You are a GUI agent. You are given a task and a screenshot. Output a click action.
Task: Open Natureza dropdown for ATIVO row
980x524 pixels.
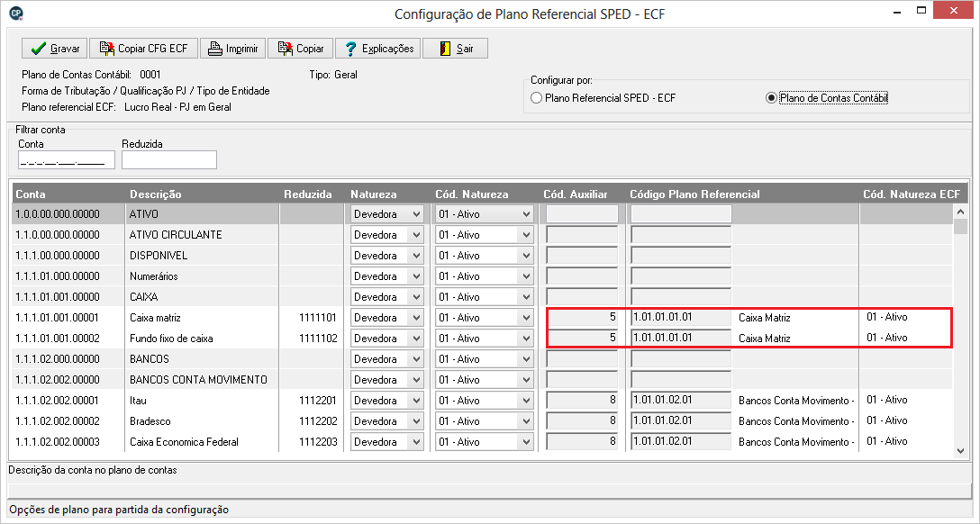[415, 214]
